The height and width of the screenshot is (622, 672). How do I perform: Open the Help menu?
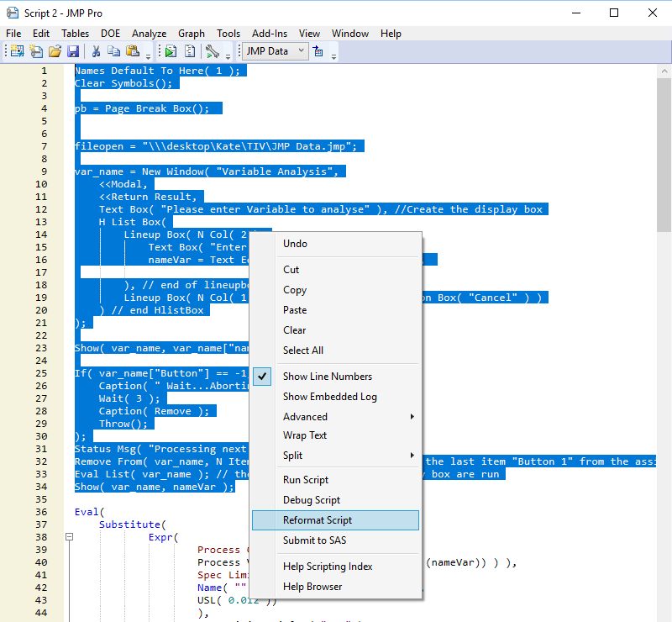tap(391, 34)
